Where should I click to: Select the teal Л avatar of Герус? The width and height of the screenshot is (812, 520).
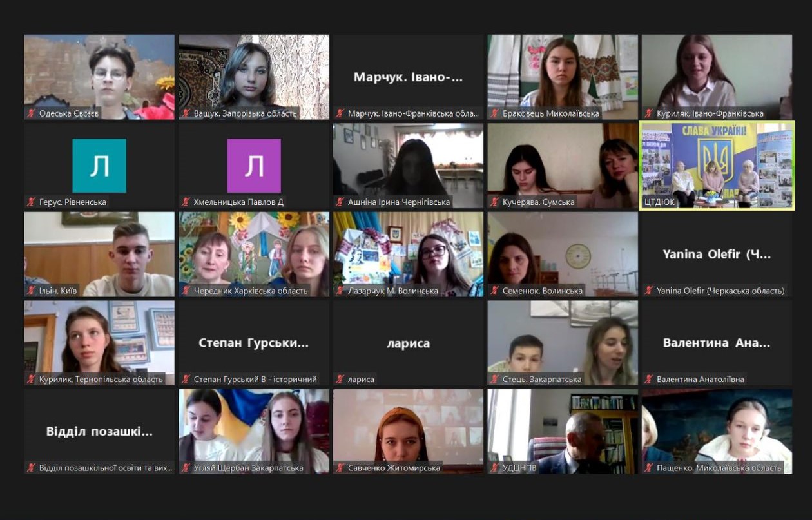pos(99,166)
